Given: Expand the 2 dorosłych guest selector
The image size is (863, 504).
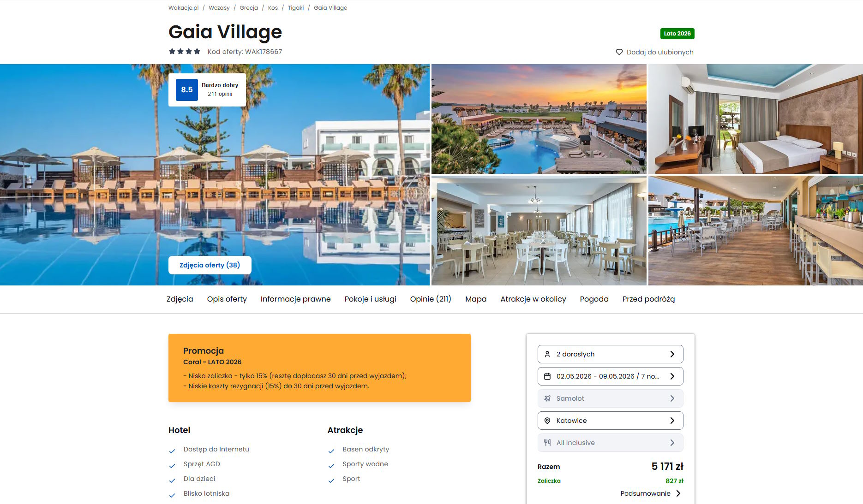Looking at the screenshot, I should click(610, 354).
